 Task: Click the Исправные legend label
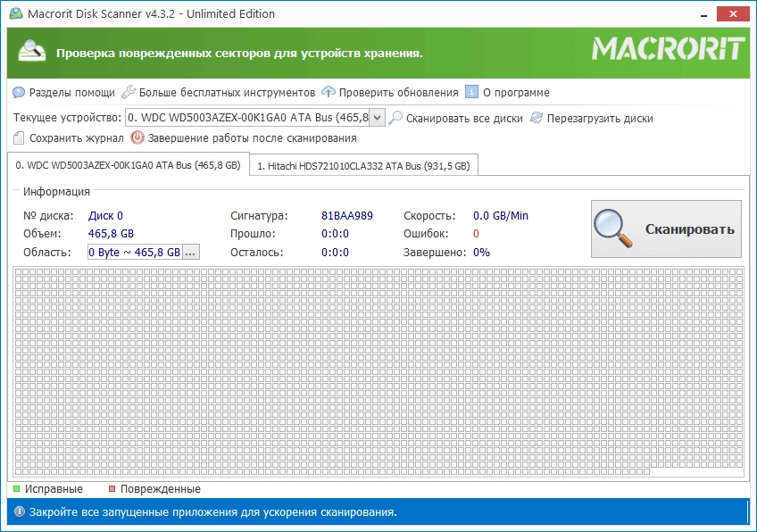tap(54, 489)
